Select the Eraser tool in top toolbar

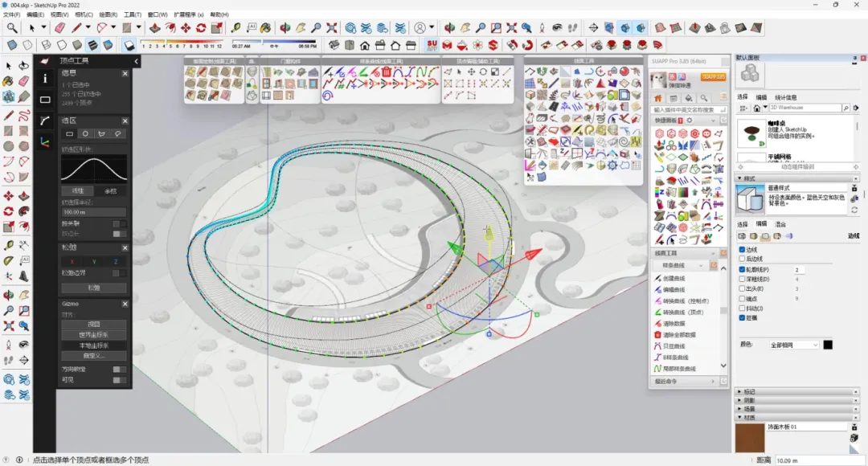(58, 28)
